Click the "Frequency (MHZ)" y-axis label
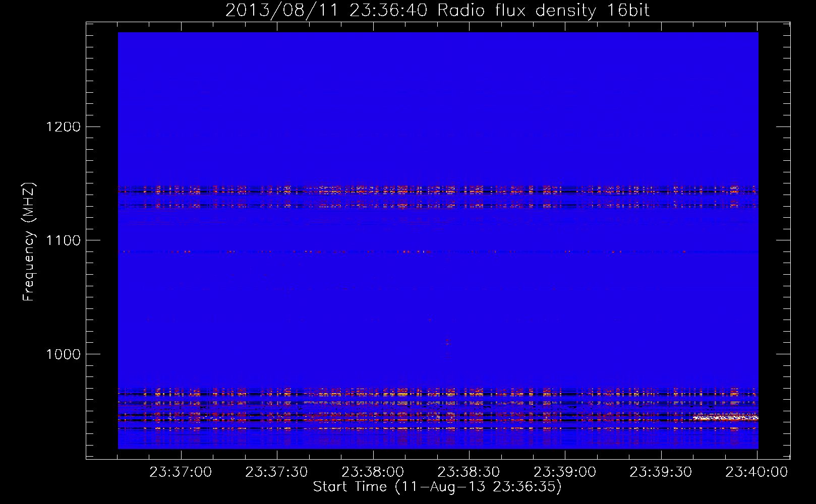 click(29, 242)
